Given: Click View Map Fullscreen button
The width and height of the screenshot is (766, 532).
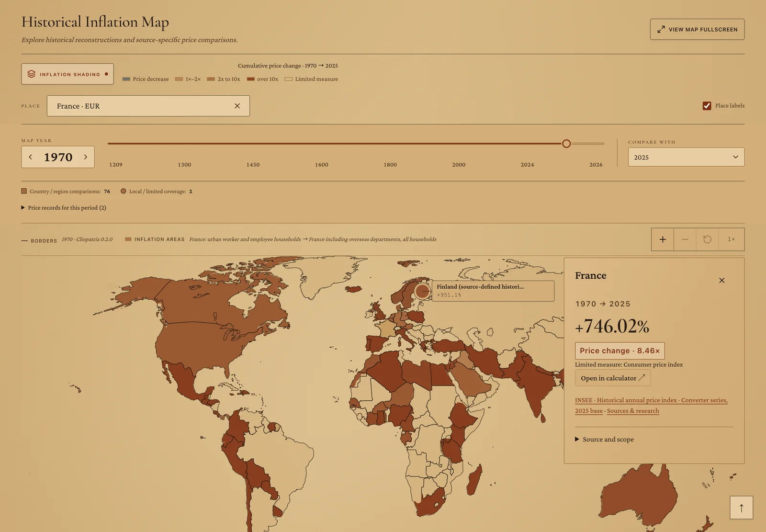Looking at the screenshot, I should (x=697, y=29).
